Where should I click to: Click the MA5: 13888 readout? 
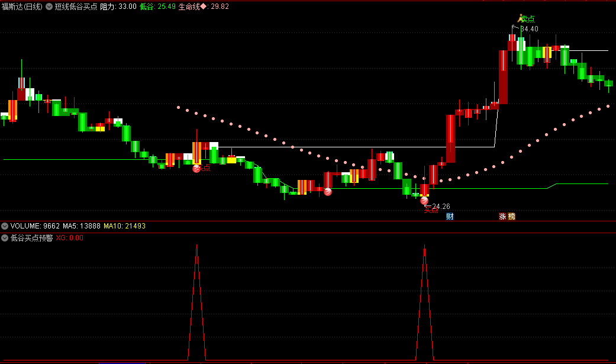82,226
